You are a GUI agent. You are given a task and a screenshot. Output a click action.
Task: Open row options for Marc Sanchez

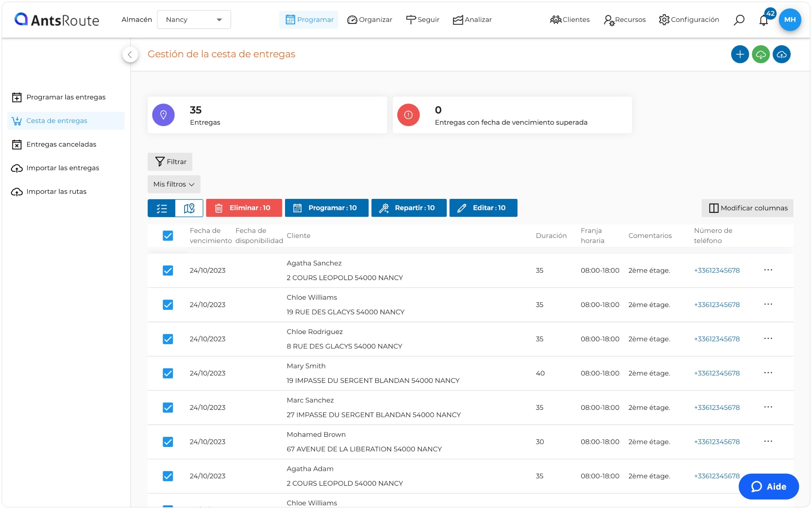click(768, 407)
